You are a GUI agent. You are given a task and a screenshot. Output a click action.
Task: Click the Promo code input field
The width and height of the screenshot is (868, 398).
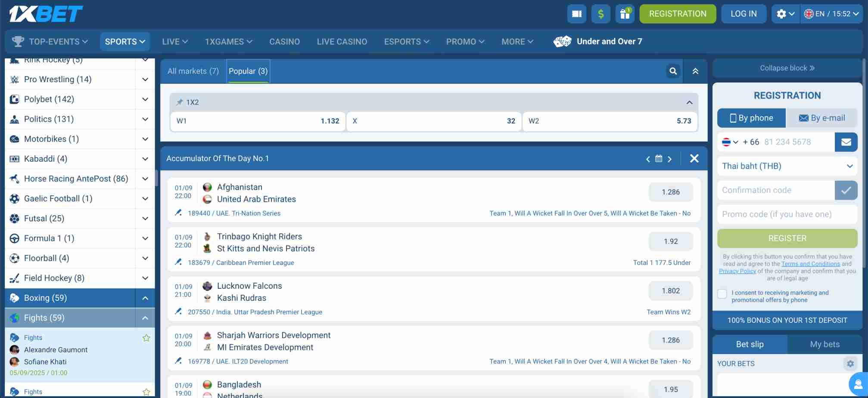787,214
